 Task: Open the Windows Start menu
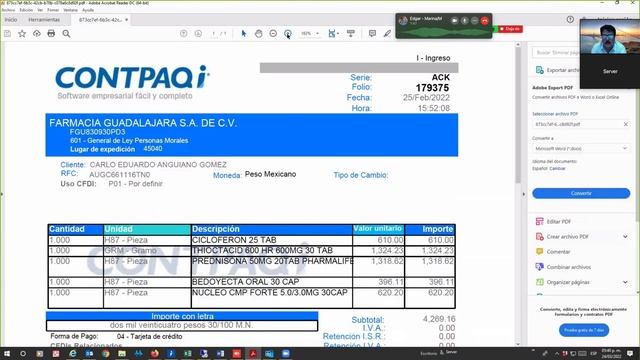7,353
